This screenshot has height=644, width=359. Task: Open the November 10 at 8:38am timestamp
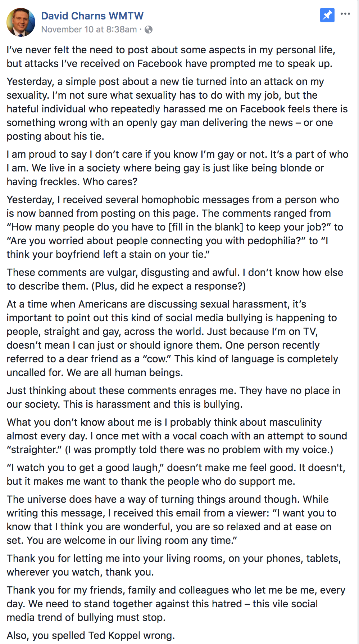[89, 30]
